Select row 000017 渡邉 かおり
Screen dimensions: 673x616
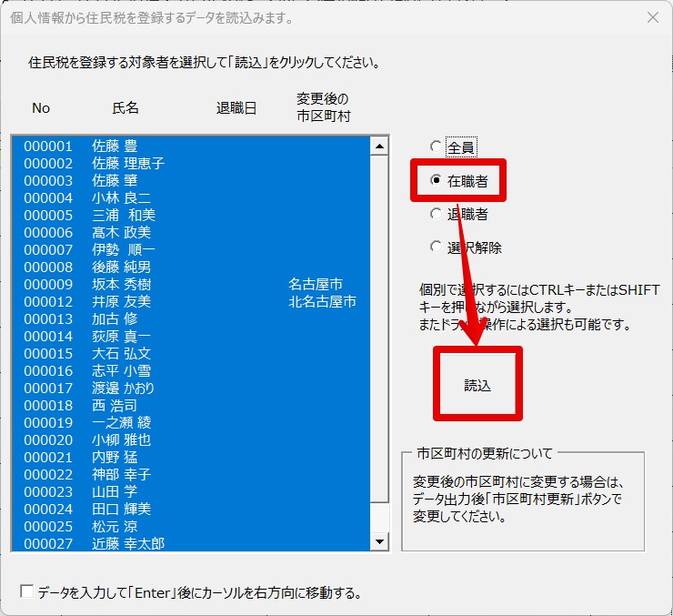(191, 388)
